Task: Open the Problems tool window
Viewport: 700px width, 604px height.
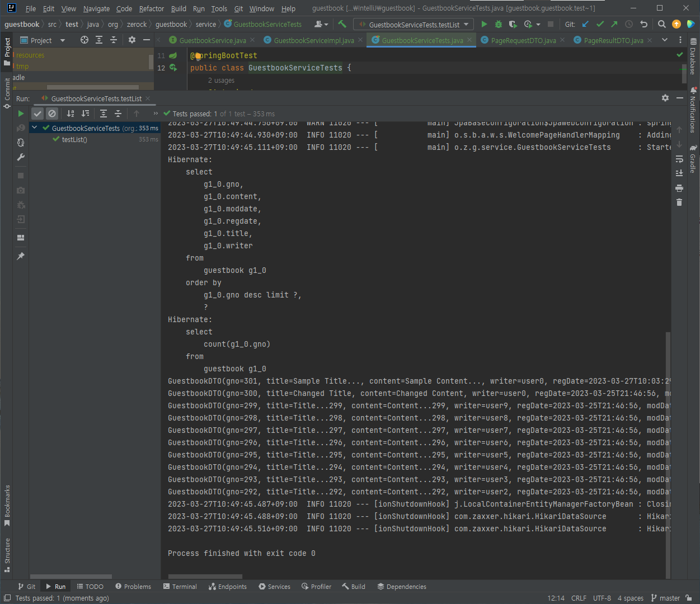Action: [x=133, y=587]
